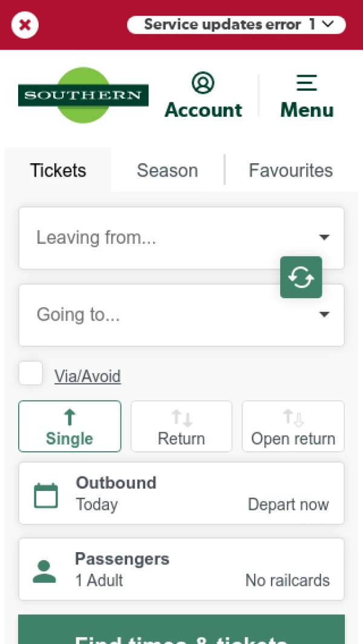363x644 pixels.
Task: Open the Account profile icon
Action: point(203,83)
